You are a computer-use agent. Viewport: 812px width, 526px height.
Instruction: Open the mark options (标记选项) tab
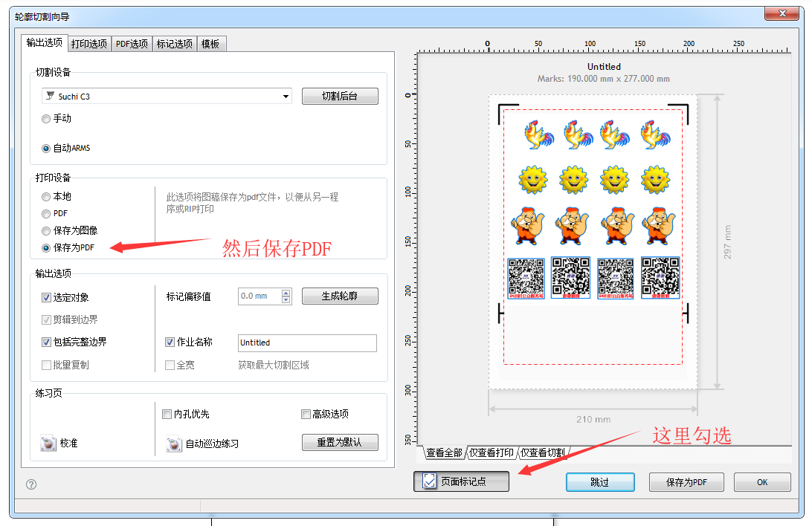pos(175,44)
